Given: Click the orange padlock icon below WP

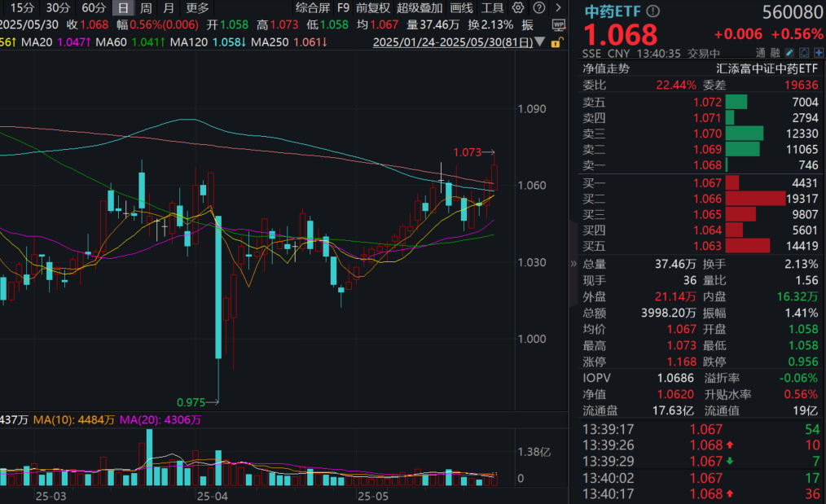Looking at the screenshot, I should coord(556,42).
